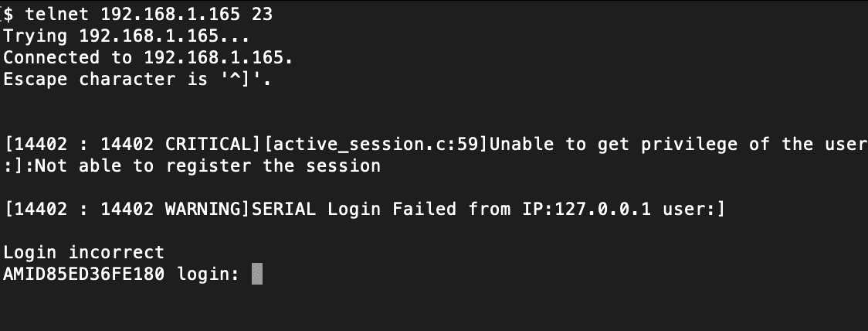The width and height of the screenshot is (868, 331).
Task: Click the WARNING log level word
Action: [x=203, y=209]
